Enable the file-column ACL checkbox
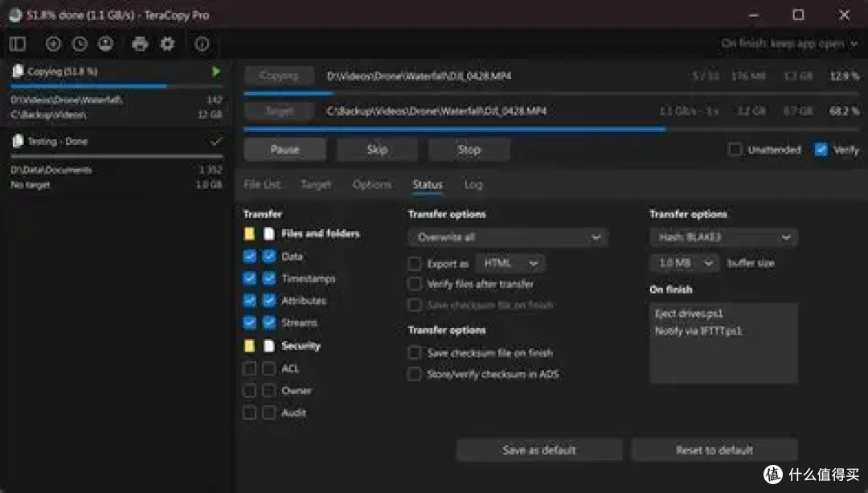 269,368
